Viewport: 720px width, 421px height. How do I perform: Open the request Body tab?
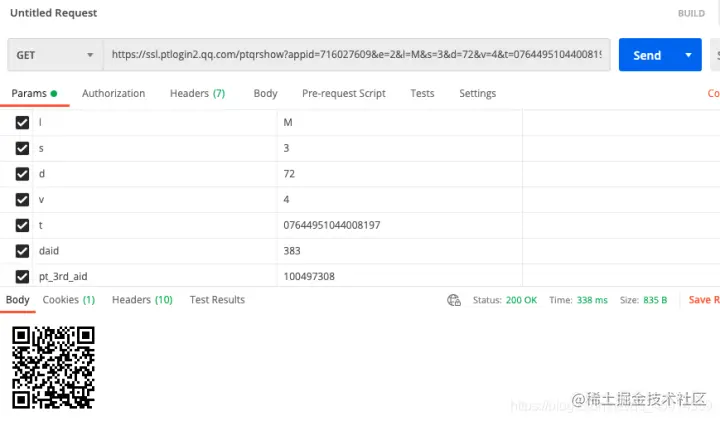(x=265, y=94)
